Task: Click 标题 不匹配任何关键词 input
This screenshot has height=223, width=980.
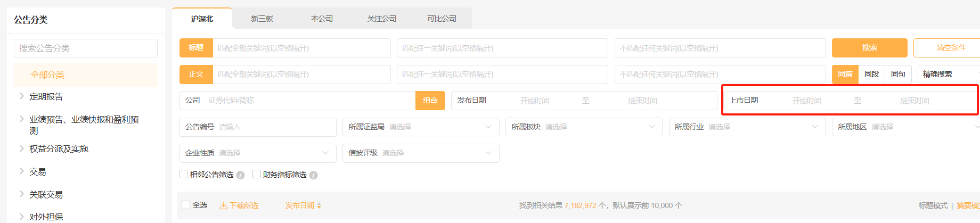Action: pyautogui.click(x=720, y=48)
